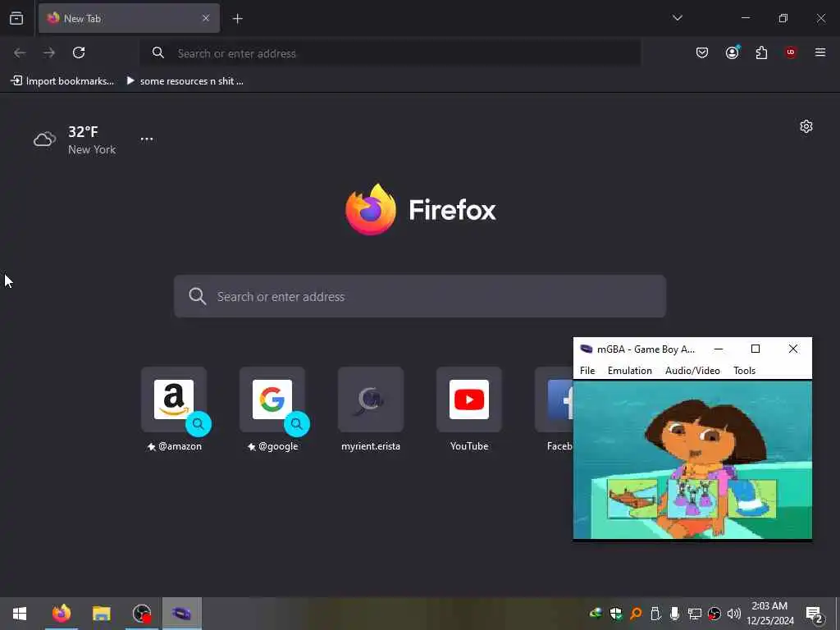Viewport: 840px width, 630px height.
Task: Open uBlock Origin extension icon
Action: pos(791,52)
